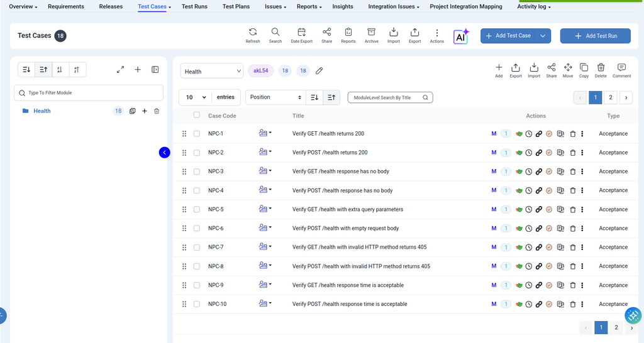Click the Move icon for Health module
This screenshot has height=343, width=644.
568,67
